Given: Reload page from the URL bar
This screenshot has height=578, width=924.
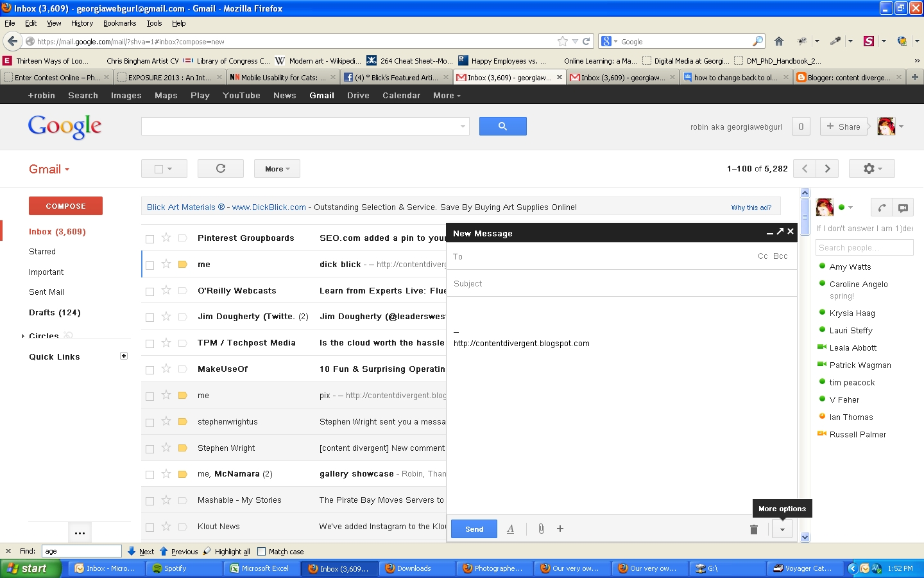Looking at the screenshot, I should coord(586,41).
